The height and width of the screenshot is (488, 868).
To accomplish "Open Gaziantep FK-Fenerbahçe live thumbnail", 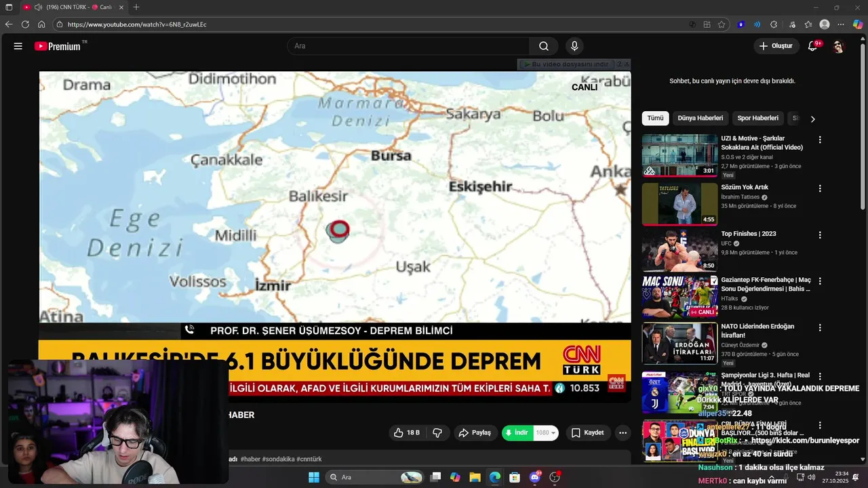I will point(679,297).
